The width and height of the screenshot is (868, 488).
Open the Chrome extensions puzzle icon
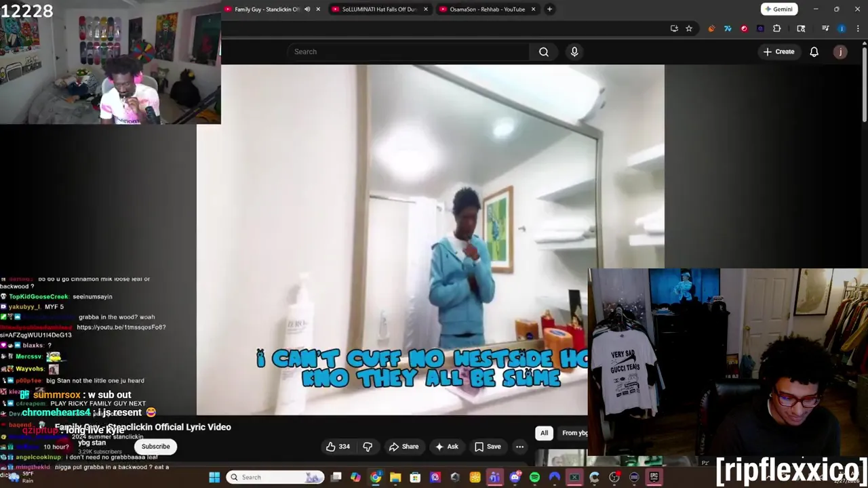coord(777,28)
